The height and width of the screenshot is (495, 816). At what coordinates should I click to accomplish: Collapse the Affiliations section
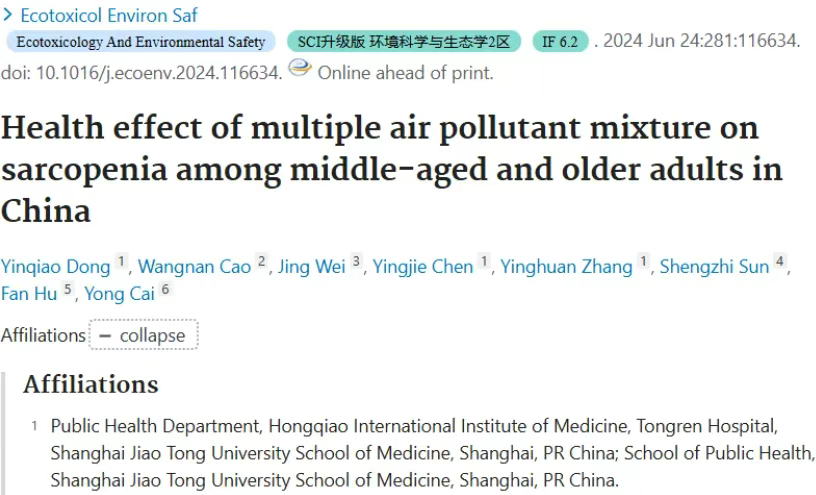143,335
